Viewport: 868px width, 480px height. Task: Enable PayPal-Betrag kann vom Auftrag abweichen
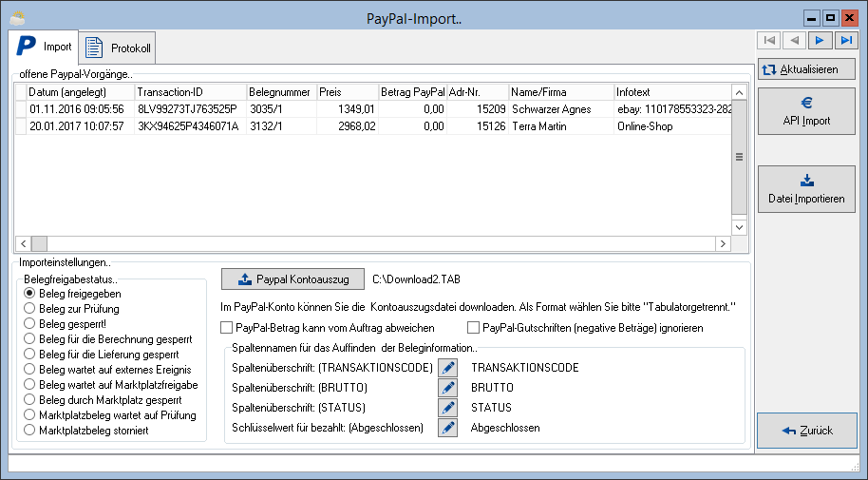tap(327, 328)
